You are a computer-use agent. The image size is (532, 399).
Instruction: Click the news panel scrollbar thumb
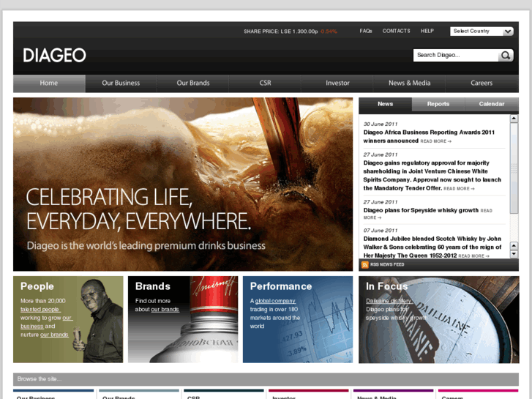coord(514,168)
